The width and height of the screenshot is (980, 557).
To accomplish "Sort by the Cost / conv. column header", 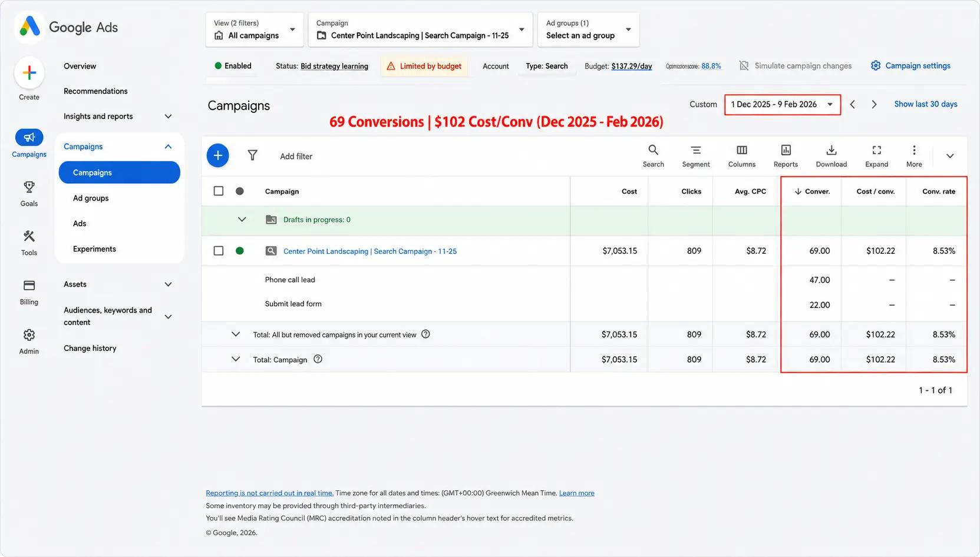I will click(876, 191).
